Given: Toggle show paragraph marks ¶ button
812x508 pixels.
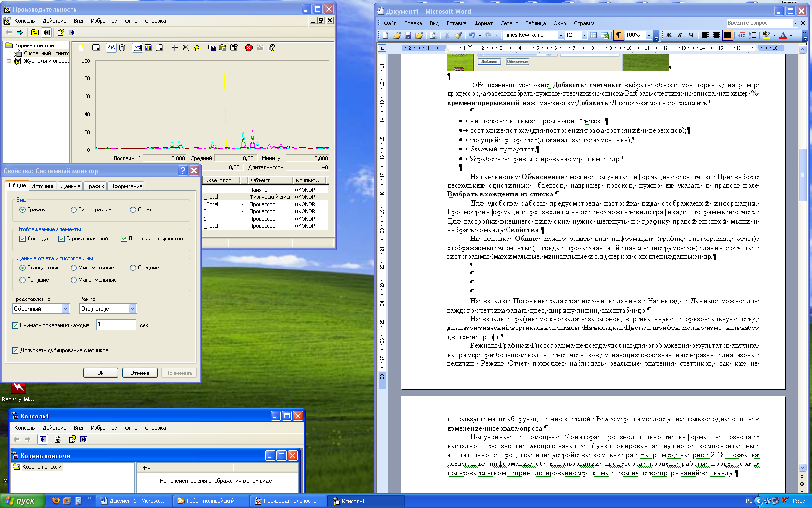Looking at the screenshot, I should 619,35.
